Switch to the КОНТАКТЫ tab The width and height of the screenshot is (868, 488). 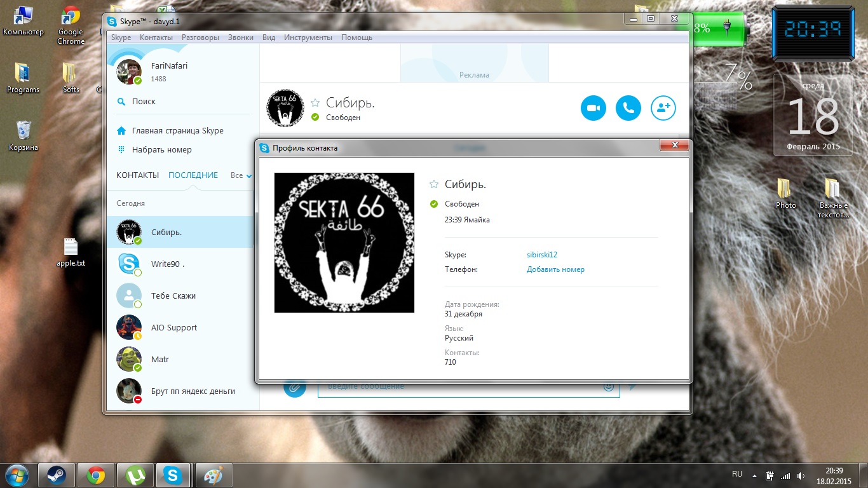click(x=137, y=175)
